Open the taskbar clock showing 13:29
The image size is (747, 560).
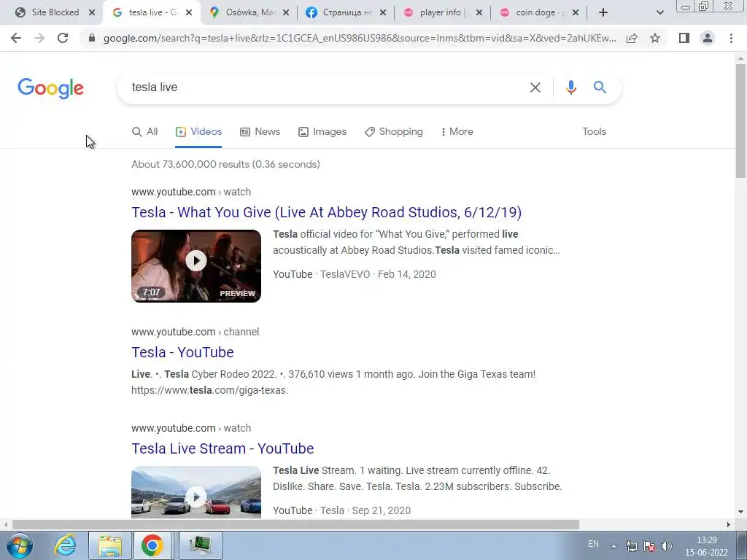[707, 546]
